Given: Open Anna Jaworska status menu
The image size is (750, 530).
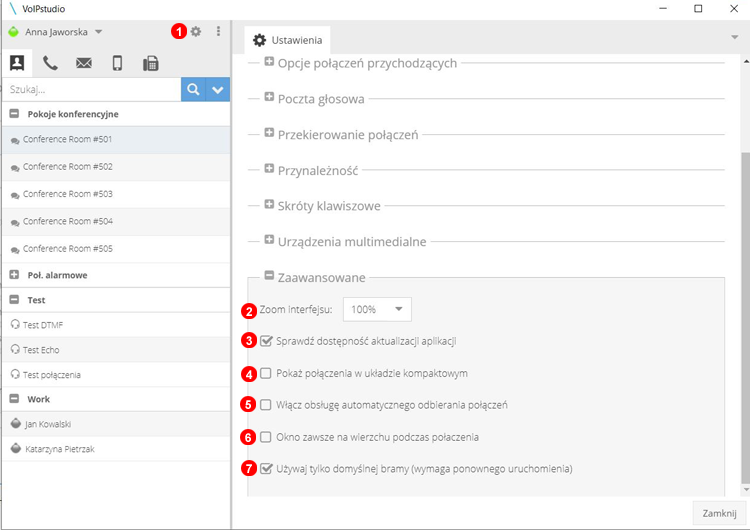Looking at the screenshot, I should (62, 31).
